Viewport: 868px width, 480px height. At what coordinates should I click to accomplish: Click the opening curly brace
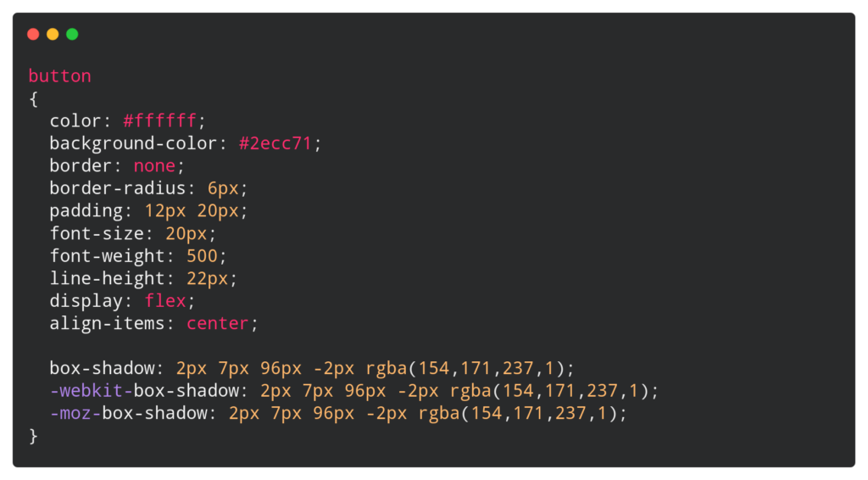(33, 98)
